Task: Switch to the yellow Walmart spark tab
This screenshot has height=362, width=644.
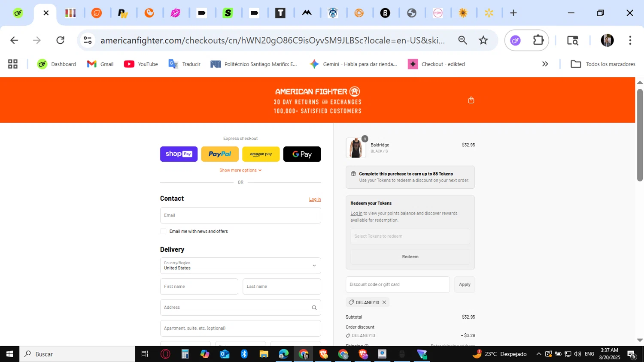Action: pos(489,13)
